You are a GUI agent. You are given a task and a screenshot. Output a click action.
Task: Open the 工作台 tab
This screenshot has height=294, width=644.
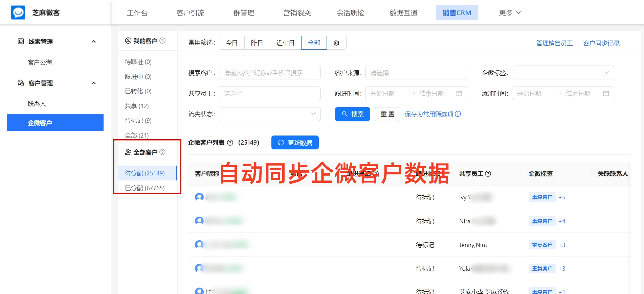(137, 13)
